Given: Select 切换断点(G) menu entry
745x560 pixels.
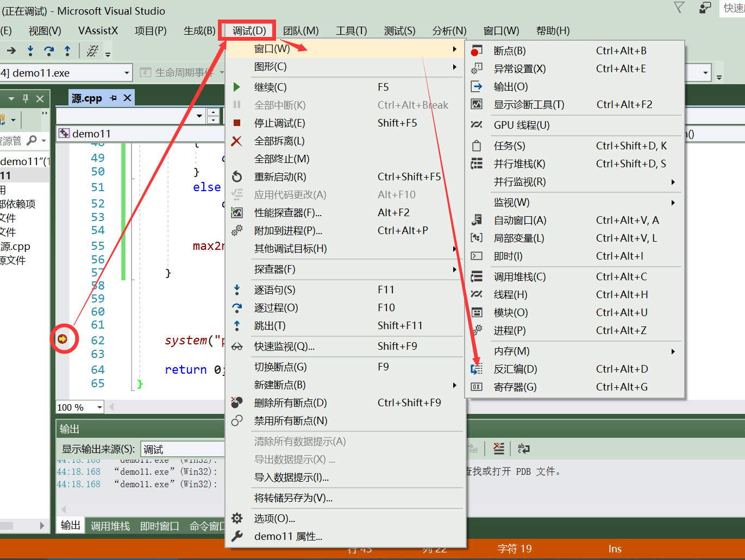Looking at the screenshot, I should coord(346,367).
